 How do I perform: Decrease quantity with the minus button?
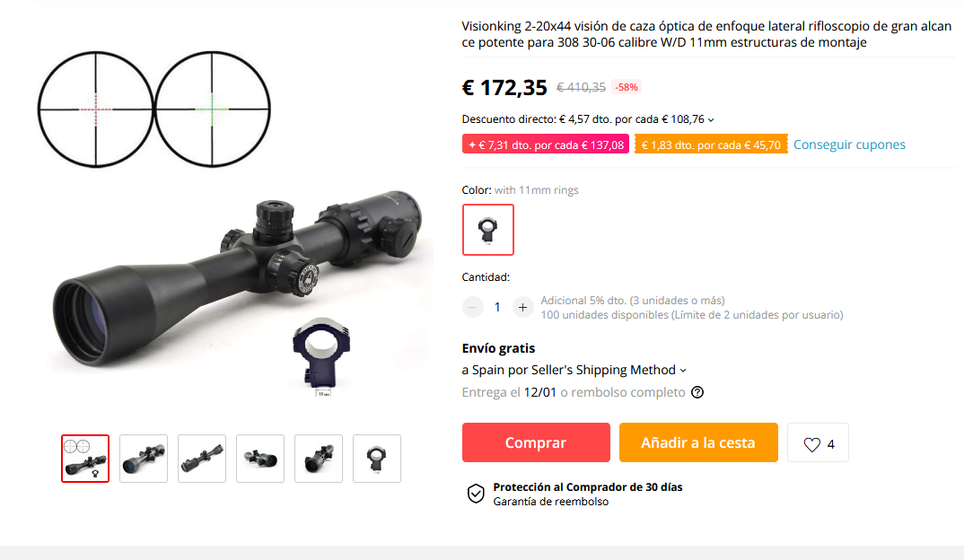(x=473, y=307)
